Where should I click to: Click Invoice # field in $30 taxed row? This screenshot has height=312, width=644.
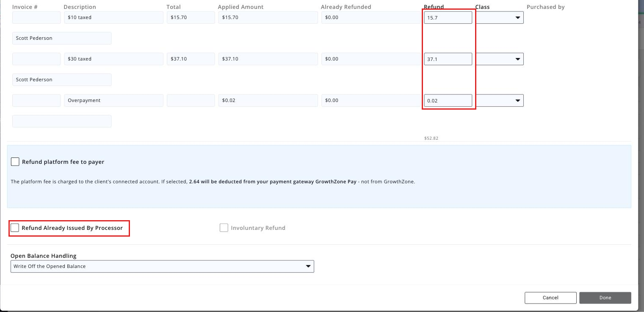(x=36, y=59)
